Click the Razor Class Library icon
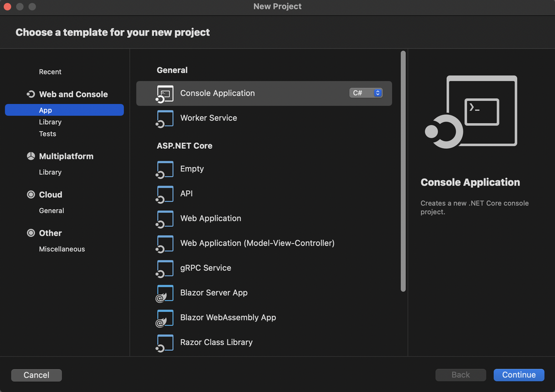 pyautogui.click(x=165, y=343)
